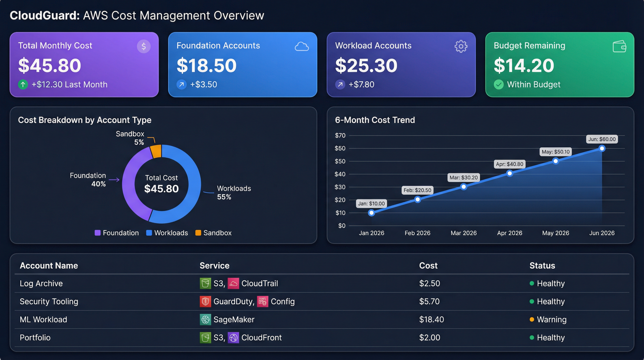Expand the Workload Accounts trend indicator
Image resolution: width=644 pixels, height=360 pixels.
[x=340, y=84]
